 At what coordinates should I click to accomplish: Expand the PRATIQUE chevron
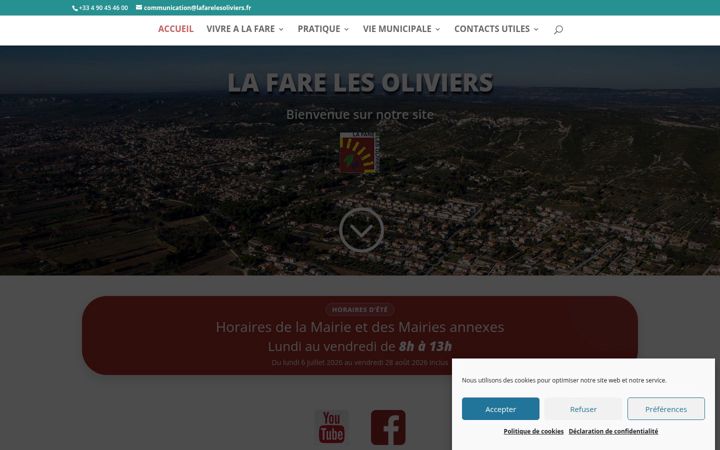click(x=346, y=29)
